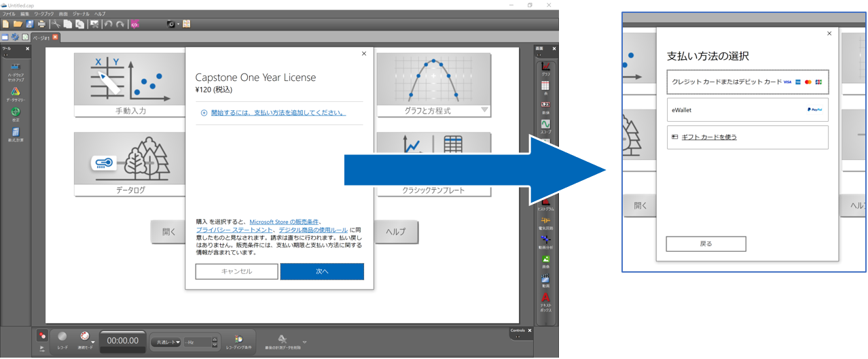Close the Capstone license purchase dialog
Screen dimensions: 868x359
(363, 53)
